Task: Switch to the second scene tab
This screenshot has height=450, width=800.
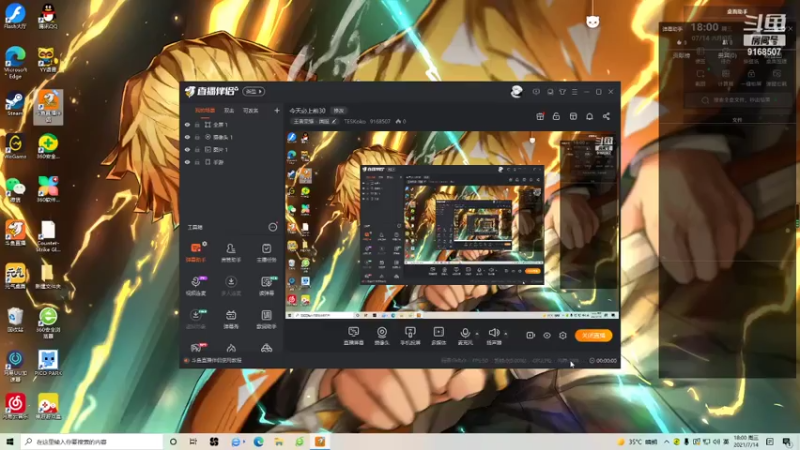Action: tap(229, 111)
